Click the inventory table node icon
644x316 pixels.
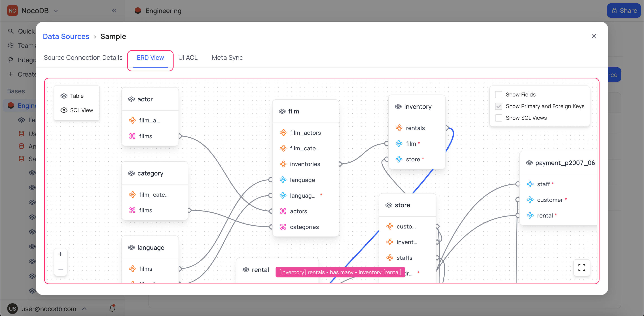pos(398,107)
